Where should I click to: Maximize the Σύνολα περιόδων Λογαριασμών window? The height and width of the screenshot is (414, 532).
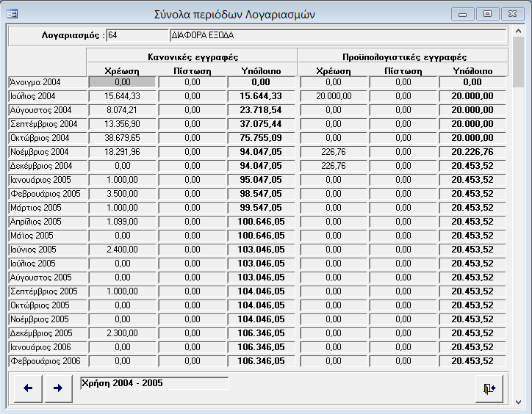pyautogui.click(x=486, y=14)
